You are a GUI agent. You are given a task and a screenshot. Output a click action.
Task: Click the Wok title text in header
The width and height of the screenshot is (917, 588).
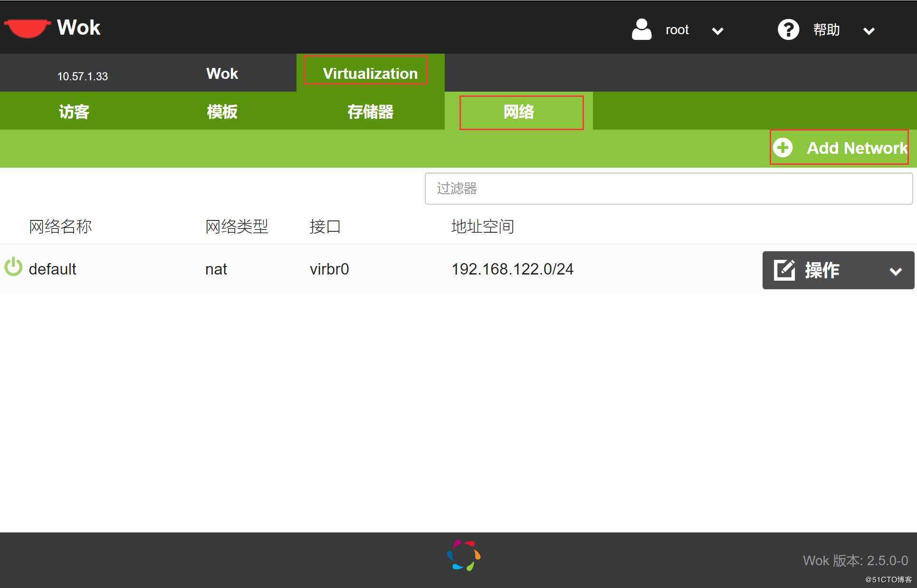pos(79,28)
